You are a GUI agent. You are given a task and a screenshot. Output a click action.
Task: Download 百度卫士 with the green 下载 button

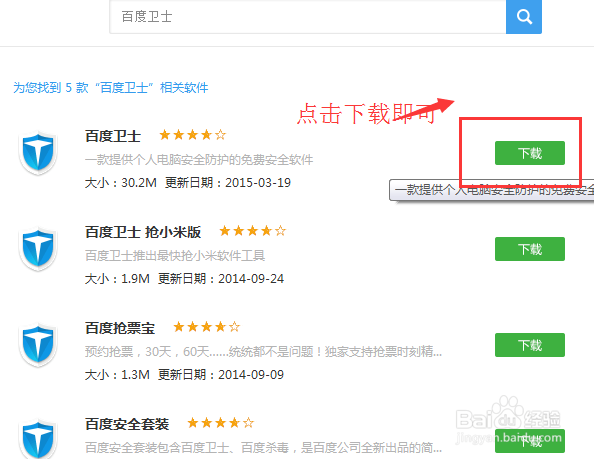pyautogui.click(x=530, y=153)
